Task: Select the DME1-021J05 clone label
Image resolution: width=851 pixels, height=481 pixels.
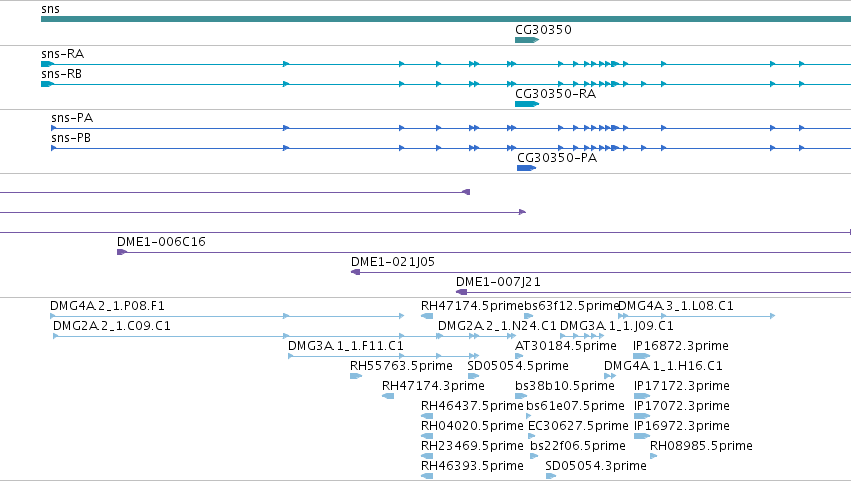Action: 393,262
